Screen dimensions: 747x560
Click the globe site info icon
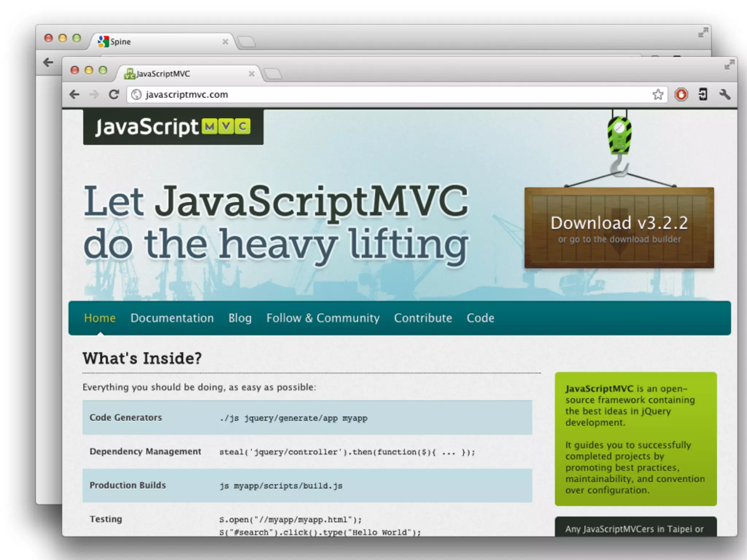point(136,95)
